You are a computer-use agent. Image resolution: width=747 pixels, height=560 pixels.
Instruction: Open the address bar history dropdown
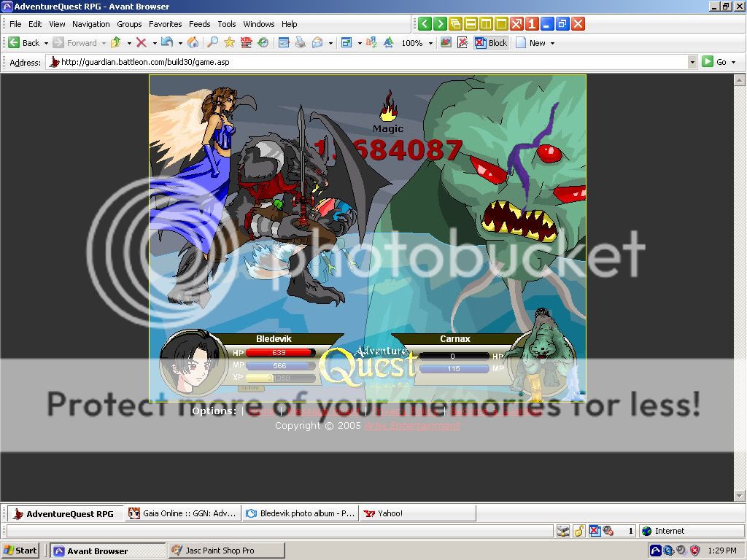692,62
